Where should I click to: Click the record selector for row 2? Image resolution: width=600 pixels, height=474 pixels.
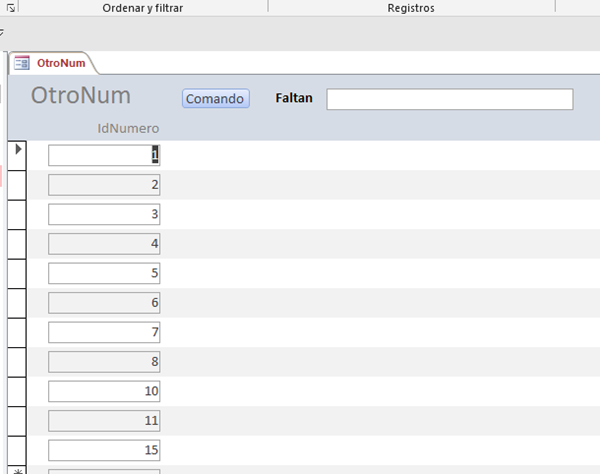(17, 185)
